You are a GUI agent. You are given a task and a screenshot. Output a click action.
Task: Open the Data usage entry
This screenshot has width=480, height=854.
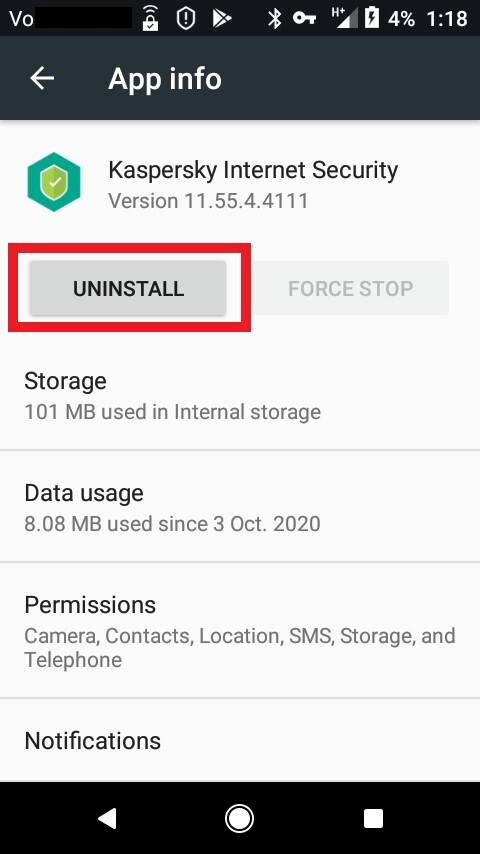(240, 507)
